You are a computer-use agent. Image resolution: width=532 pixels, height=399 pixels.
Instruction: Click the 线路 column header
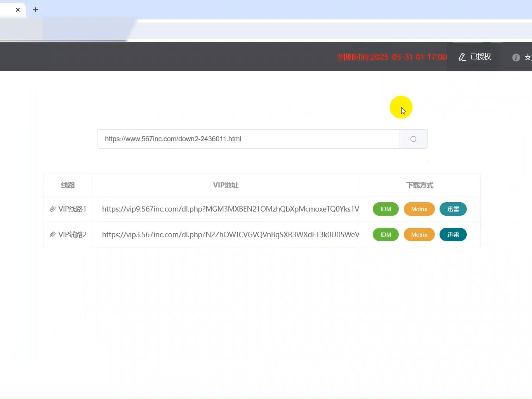68,185
